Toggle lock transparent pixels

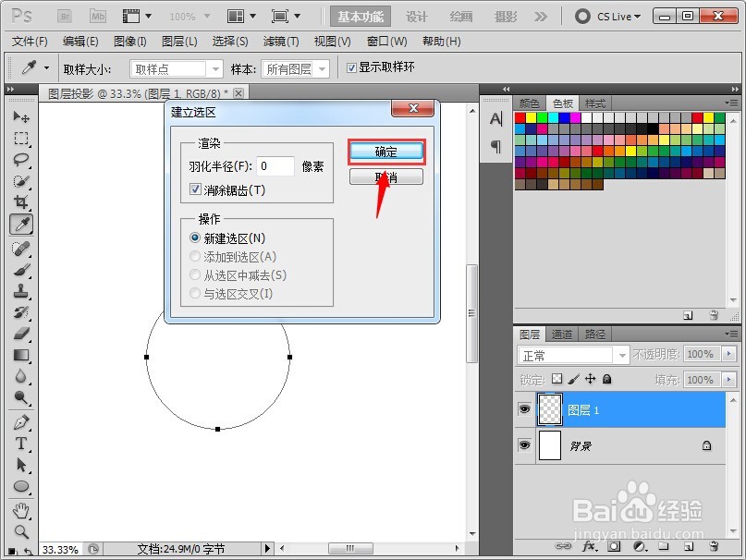(556, 379)
